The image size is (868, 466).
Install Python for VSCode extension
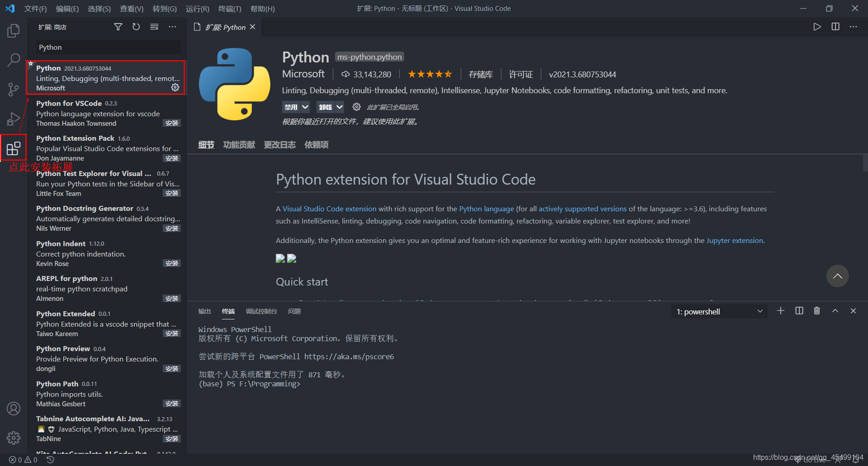(x=172, y=123)
